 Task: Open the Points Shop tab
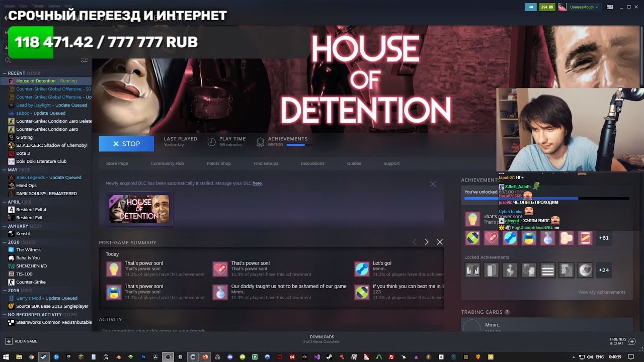pyautogui.click(x=219, y=163)
